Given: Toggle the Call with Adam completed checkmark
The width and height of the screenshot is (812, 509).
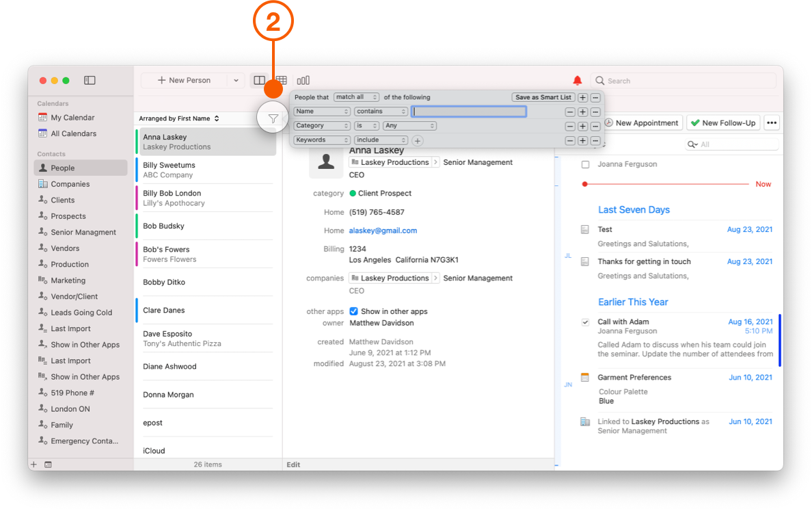Looking at the screenshot, I should pos(584,322).
